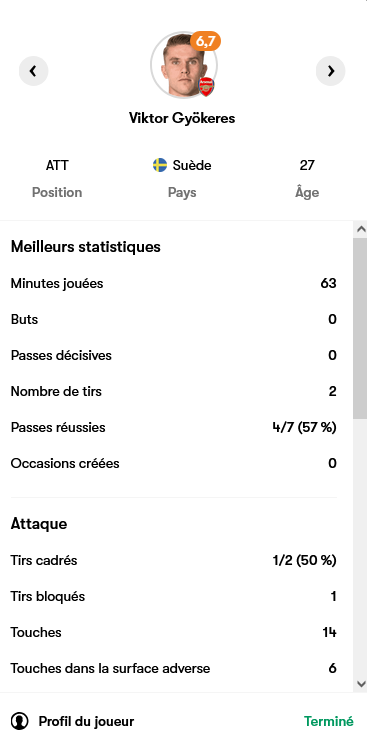The height and width of the screenshot is (739, 367).
Task: Click the Minutes jouées row
Action: [174, 283]
